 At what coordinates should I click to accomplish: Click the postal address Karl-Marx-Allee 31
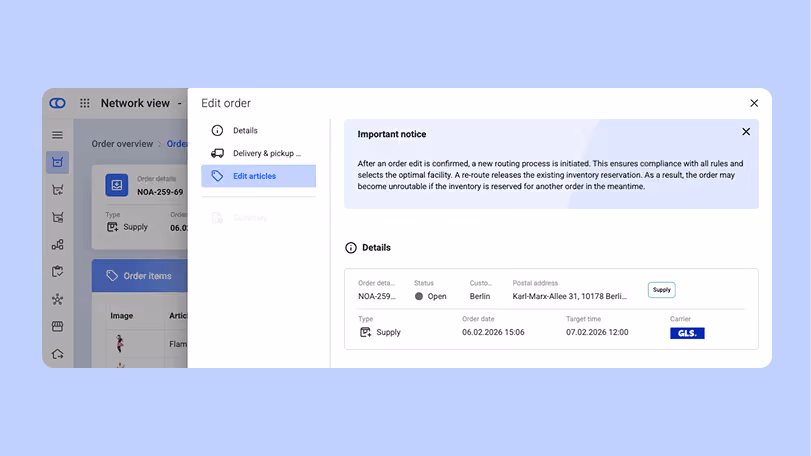click(569, 296)
